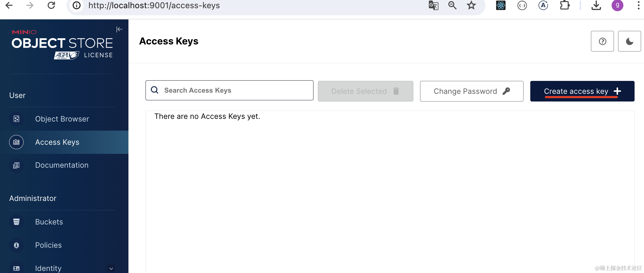Click Delete Selected button
The width and height of the screenshot is (644, 273).
pos(366,91)
